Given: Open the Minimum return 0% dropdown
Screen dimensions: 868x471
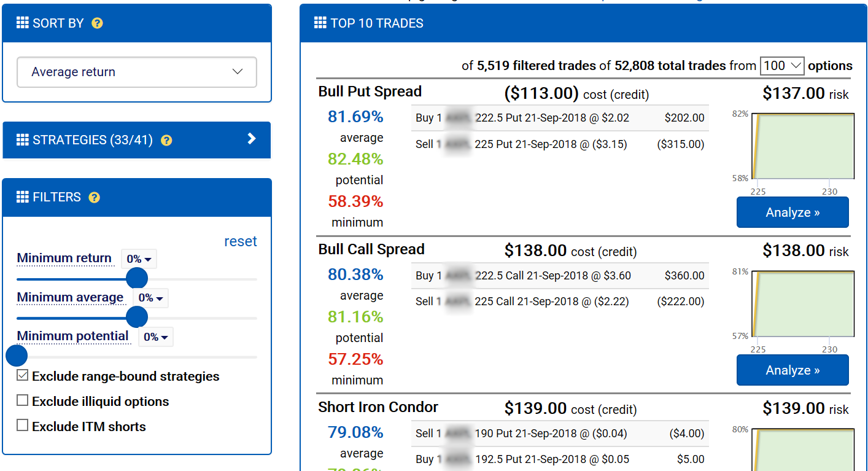Looking at the screenshot, I should 139,259.
